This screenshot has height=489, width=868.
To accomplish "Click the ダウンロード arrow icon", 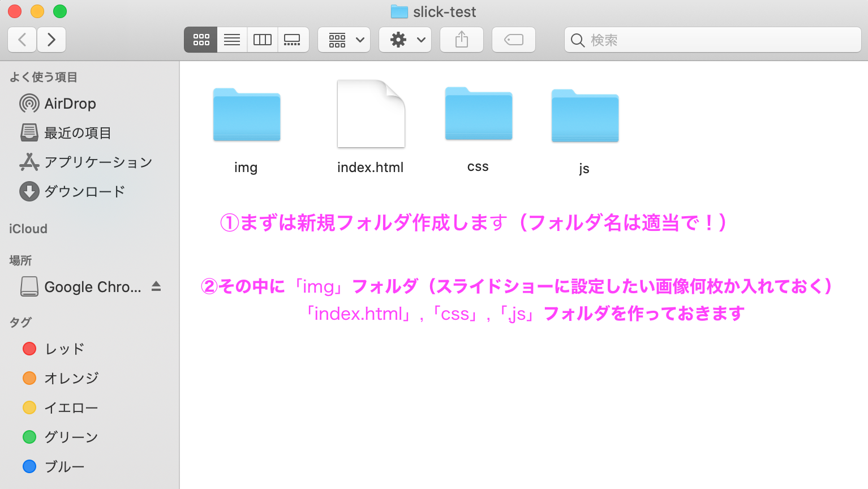I will pos(29,191).
